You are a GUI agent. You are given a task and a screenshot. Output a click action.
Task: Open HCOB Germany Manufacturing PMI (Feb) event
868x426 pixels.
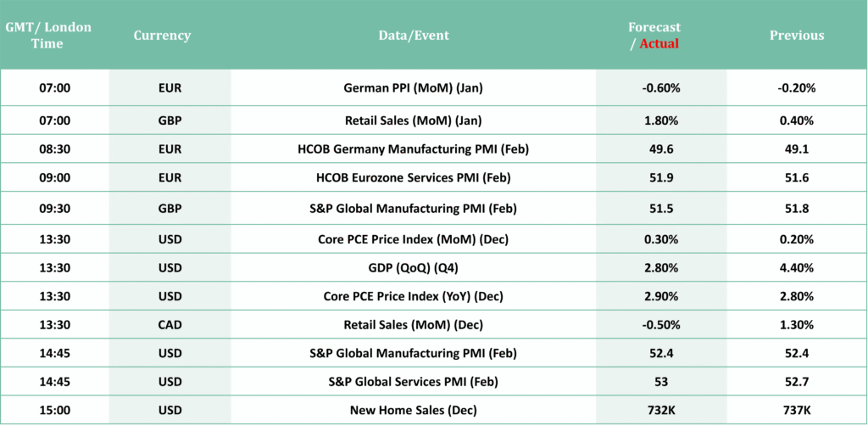[414, 149]
